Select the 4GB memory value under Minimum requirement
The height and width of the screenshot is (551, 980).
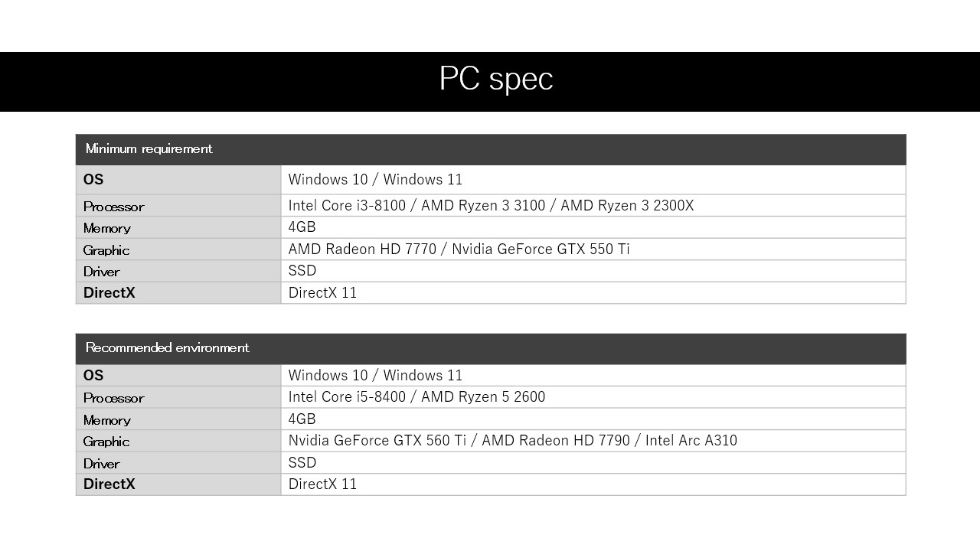click(302, 227)
